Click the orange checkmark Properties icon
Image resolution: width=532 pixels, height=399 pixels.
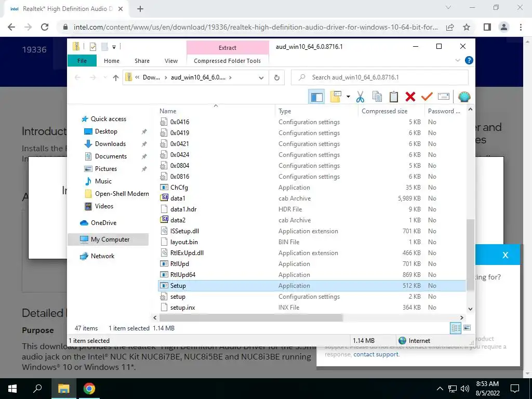(x=427, y=97)
